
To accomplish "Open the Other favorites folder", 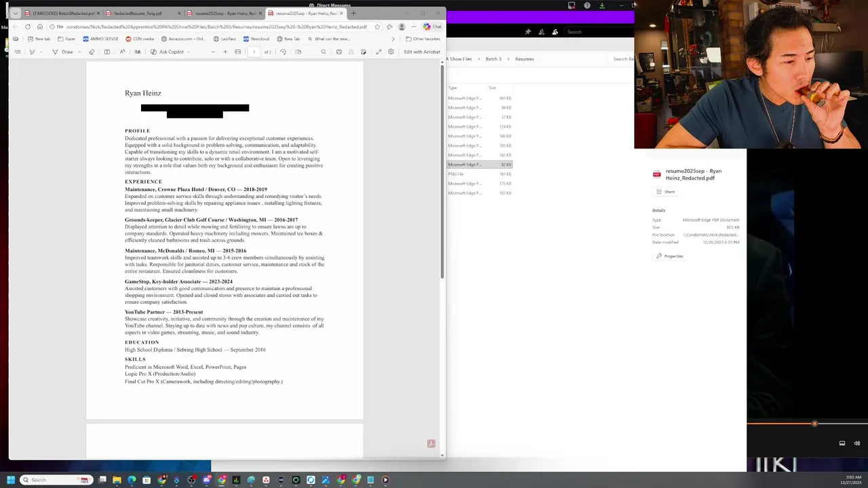I will 422,39.
